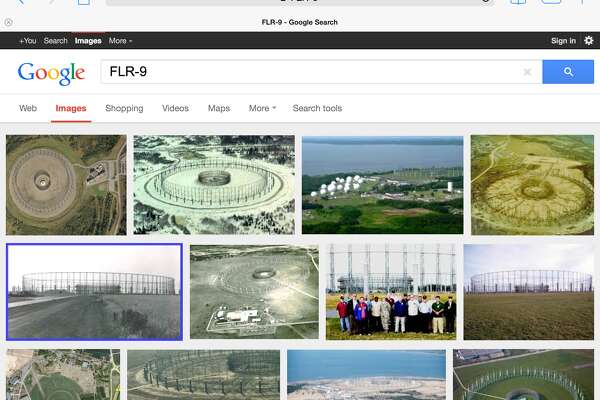600x400 pixels.
Task: Click the Google logo
Action: tap(51, 73)
